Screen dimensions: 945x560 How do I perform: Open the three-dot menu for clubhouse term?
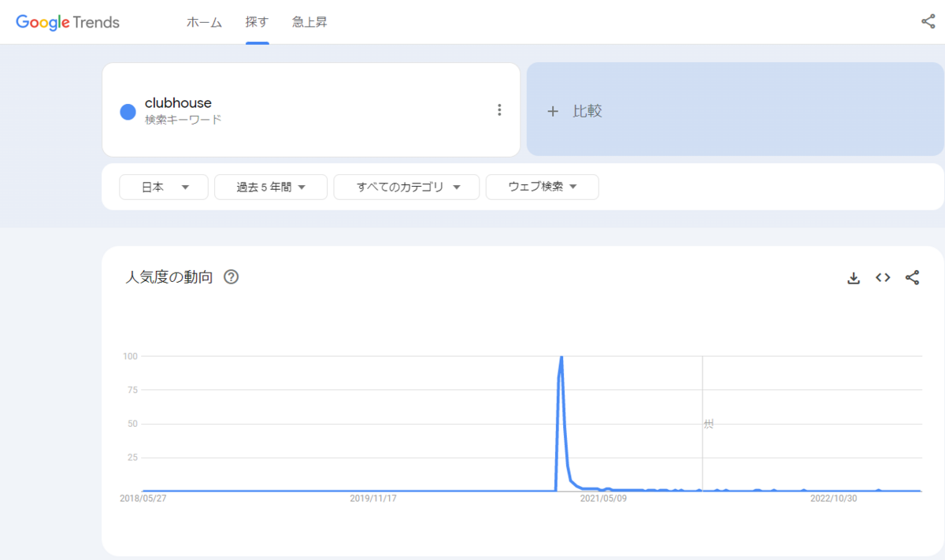(498, 110)
